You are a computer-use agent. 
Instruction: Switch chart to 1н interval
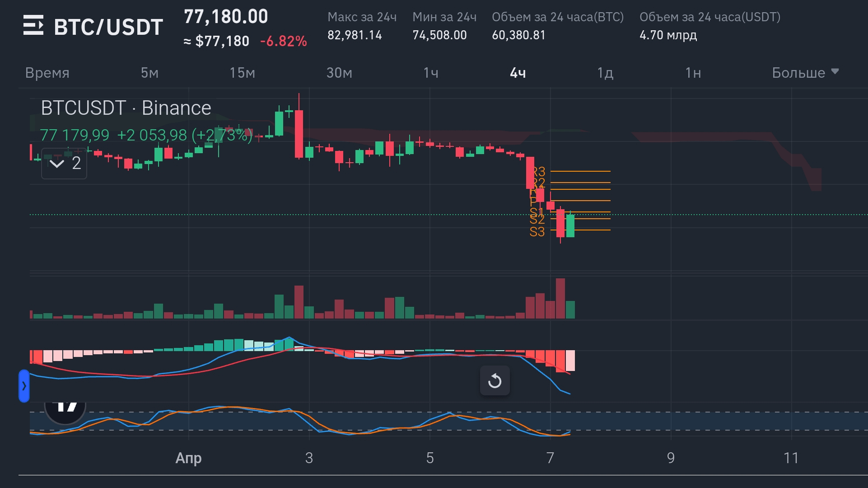(693, 73)
